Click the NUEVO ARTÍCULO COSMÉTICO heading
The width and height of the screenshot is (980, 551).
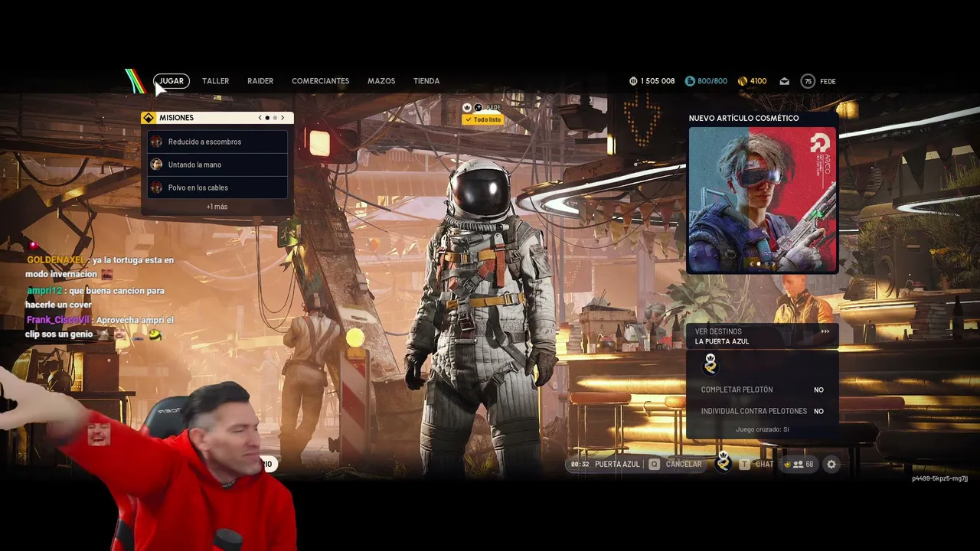pos(743,118)
